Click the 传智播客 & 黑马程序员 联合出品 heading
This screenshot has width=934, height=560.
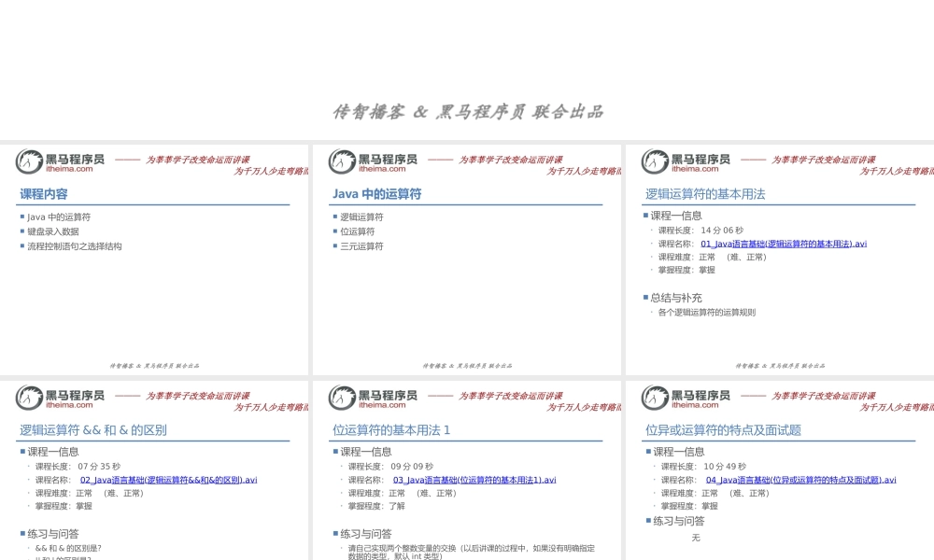coord(467,110)
